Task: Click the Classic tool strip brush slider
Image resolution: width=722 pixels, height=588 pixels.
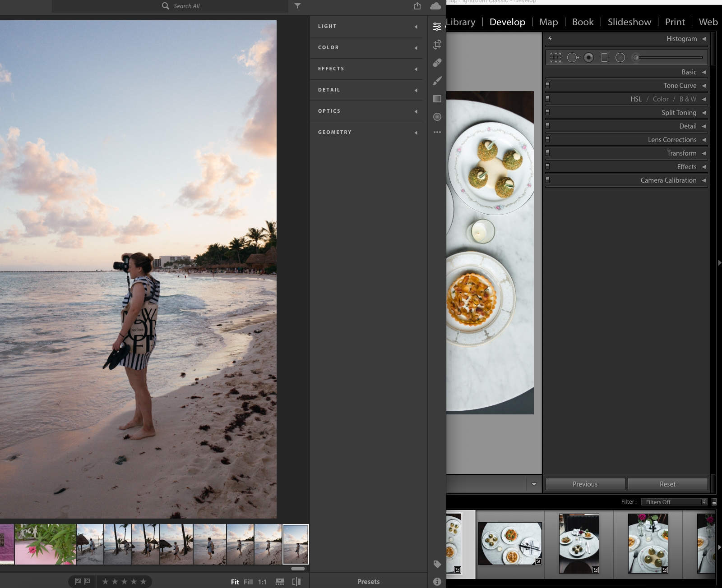Action: pyautogui.click(x=671, y=58)
